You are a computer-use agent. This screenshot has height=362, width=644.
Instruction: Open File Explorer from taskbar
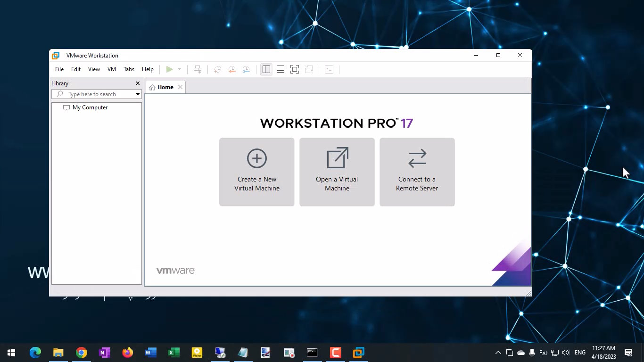(x=58, y=353)
